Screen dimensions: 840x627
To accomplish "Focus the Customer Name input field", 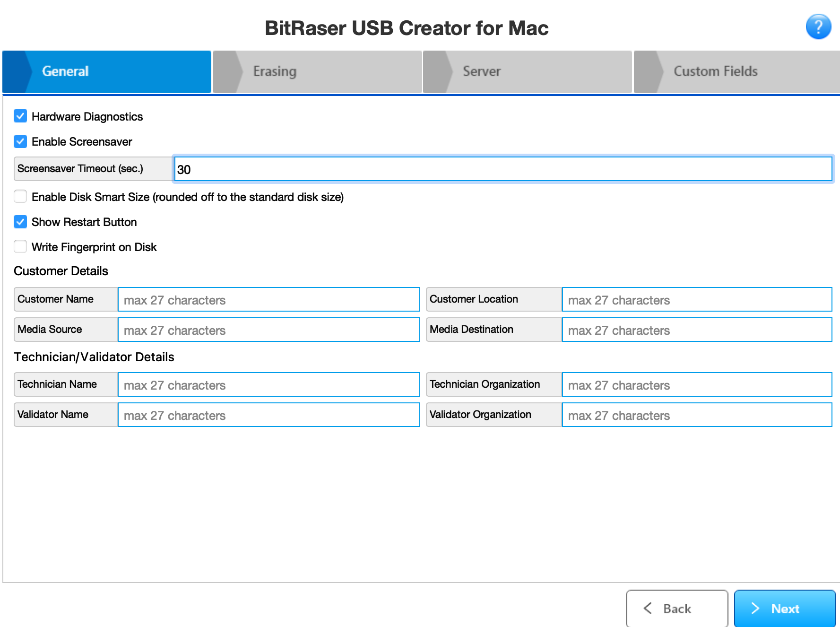I will (268, 300).
